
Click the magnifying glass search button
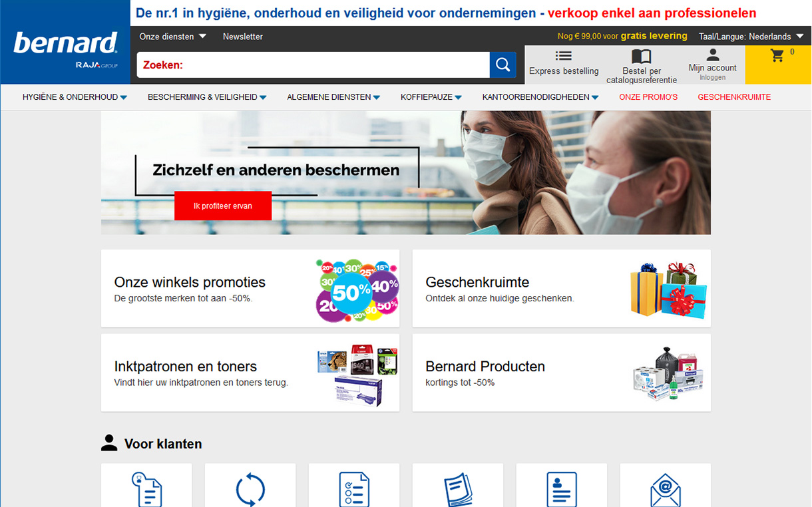click(503, 65)
